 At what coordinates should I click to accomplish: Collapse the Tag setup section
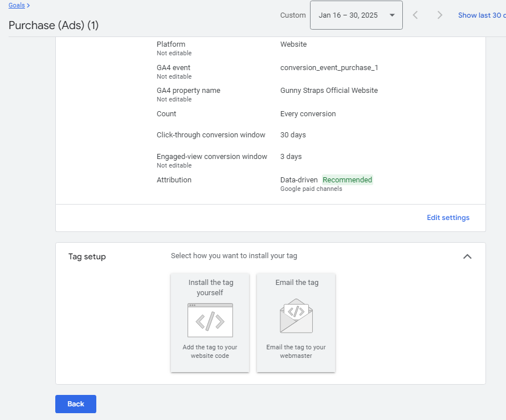pyautogui.click(x=467, y=256)
